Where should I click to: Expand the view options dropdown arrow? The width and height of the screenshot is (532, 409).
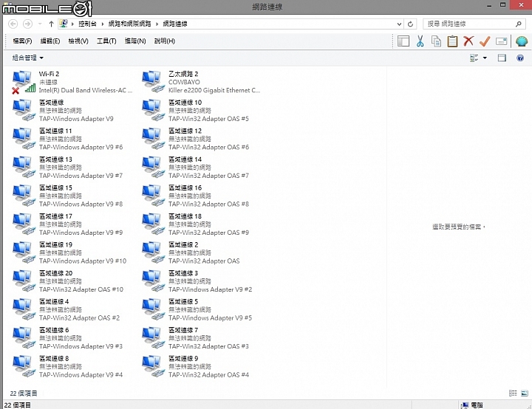tap(485, 58)
